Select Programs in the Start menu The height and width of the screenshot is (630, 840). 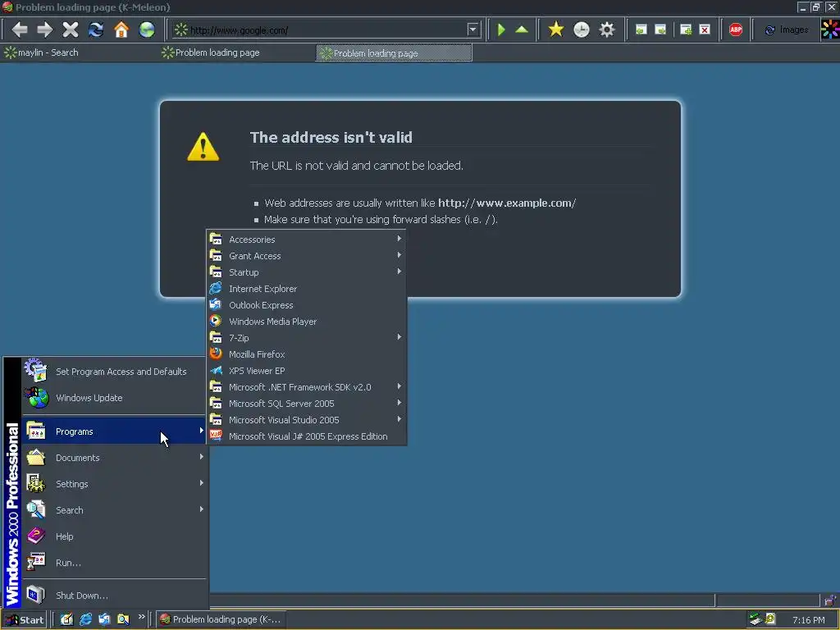click(x=114, y=431)
